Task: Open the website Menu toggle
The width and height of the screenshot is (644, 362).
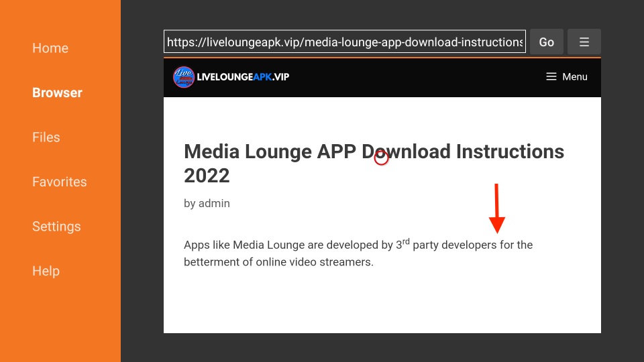Action: [x=566, y=76]
